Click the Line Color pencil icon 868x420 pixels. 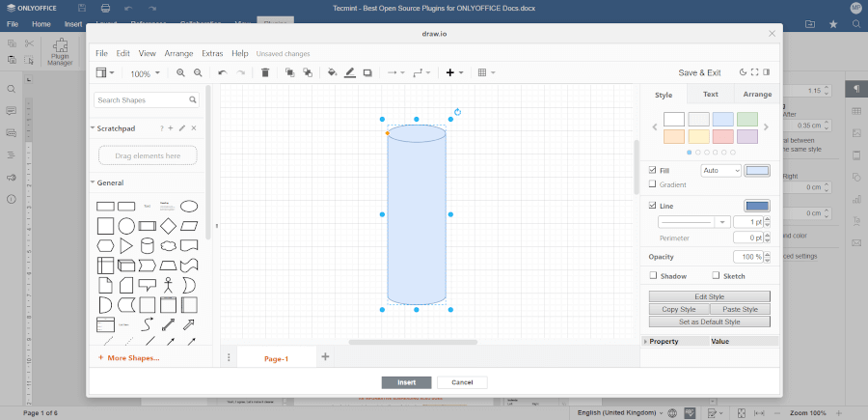pyautogui.click(x=350, y=72)
